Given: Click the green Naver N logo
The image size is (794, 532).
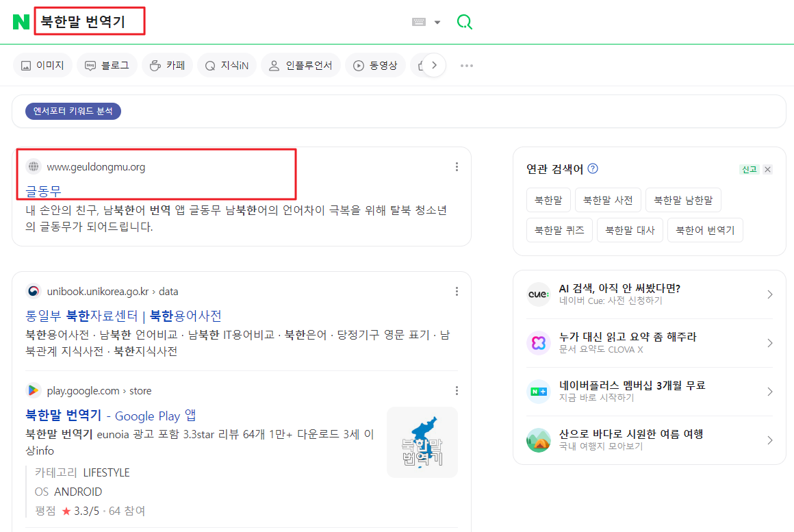Looking at the screenshot, I should [21, 22].
